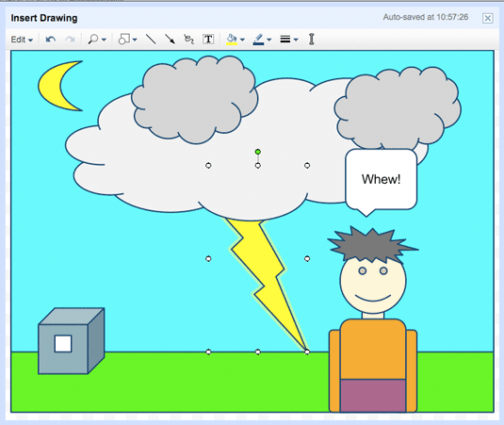Select the purple pants rectangle
504x425 pixels.
click(373, 396)
